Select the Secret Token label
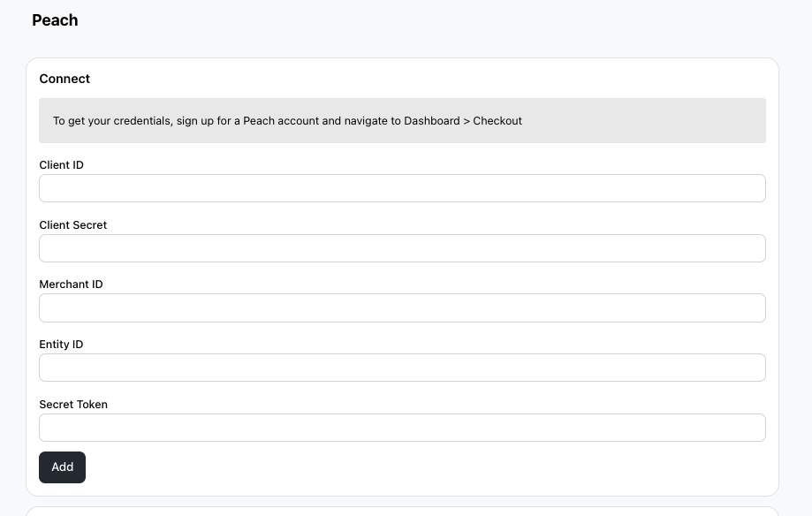Screen dimensions: 812x516 coord(73,404)
